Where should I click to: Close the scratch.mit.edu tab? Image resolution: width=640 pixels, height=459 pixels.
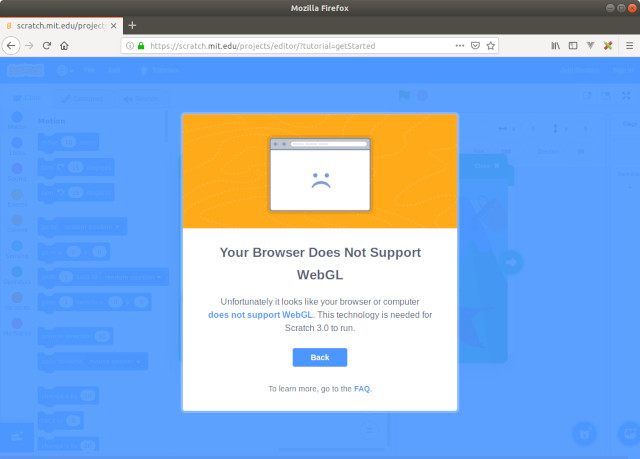[113, 26]
